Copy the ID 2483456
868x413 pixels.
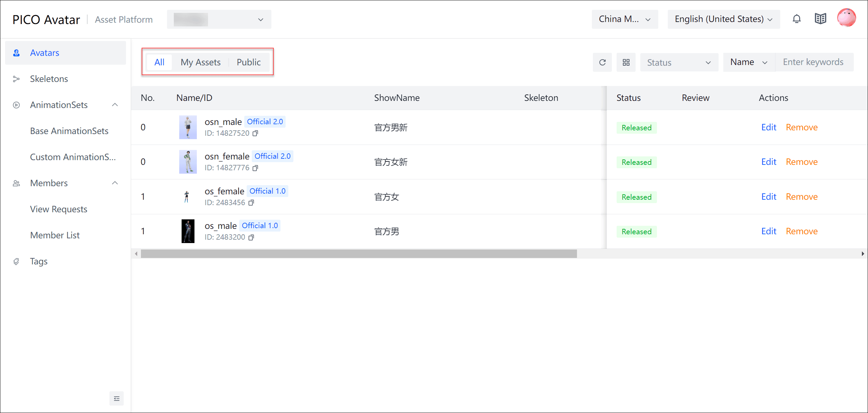251,203
